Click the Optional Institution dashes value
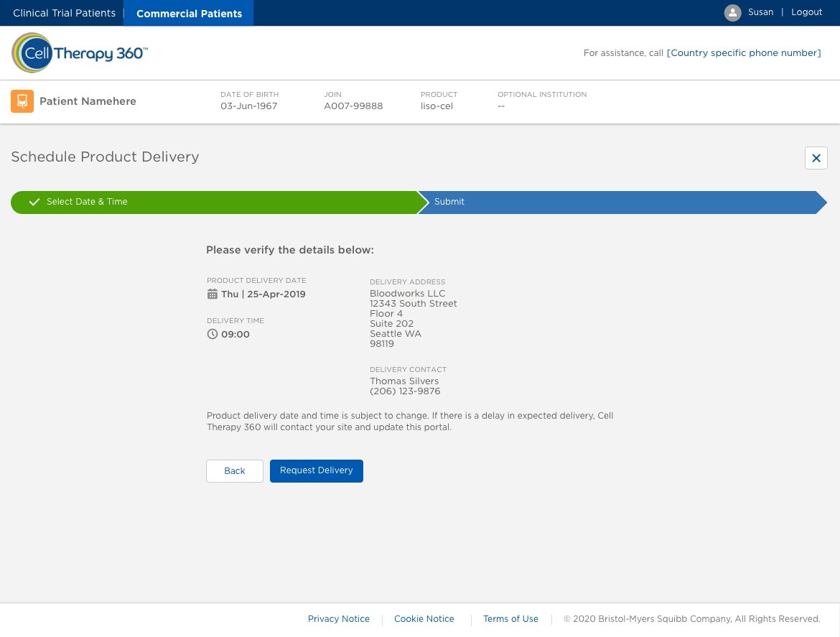This screenshot has height=637, width=840. (501, 106)
